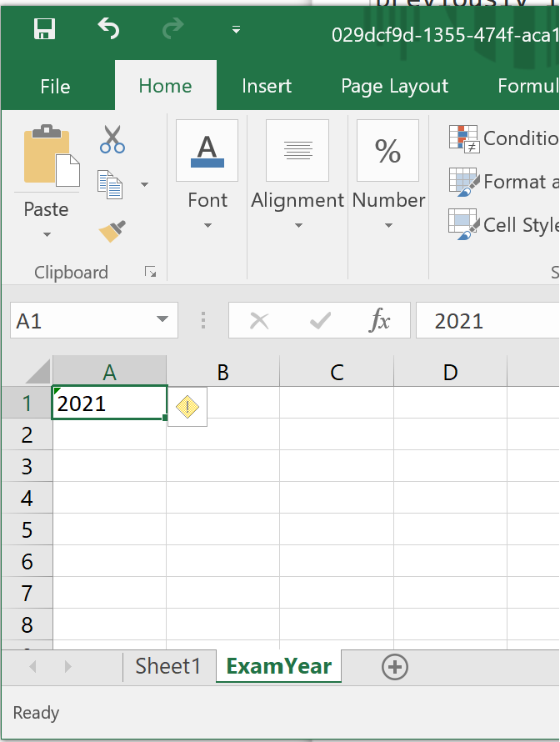Click the Copy icon in Clipboard group
This screenshot has width=560, height=742.
110,183
